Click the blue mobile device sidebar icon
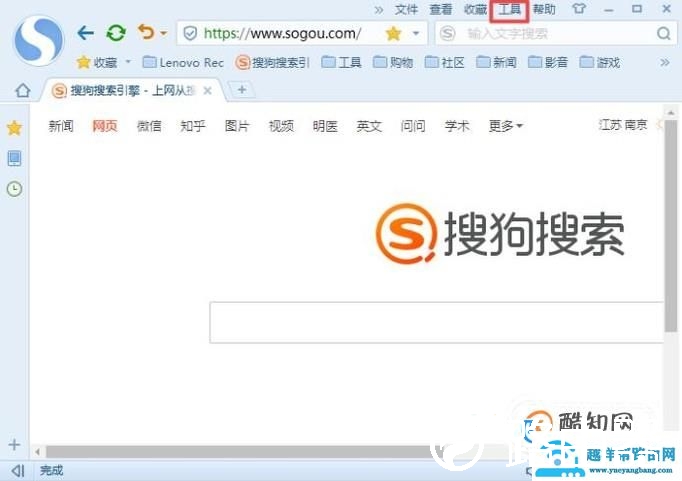682x481 pixels. click(x=14, y=158)
